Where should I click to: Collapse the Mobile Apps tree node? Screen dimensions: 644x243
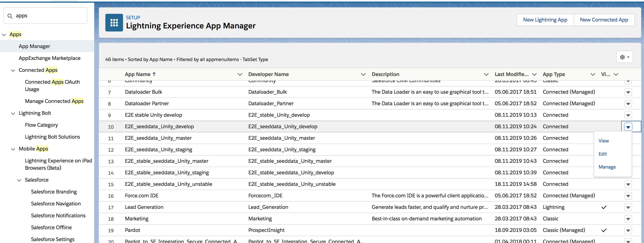(x=13, y=149)
